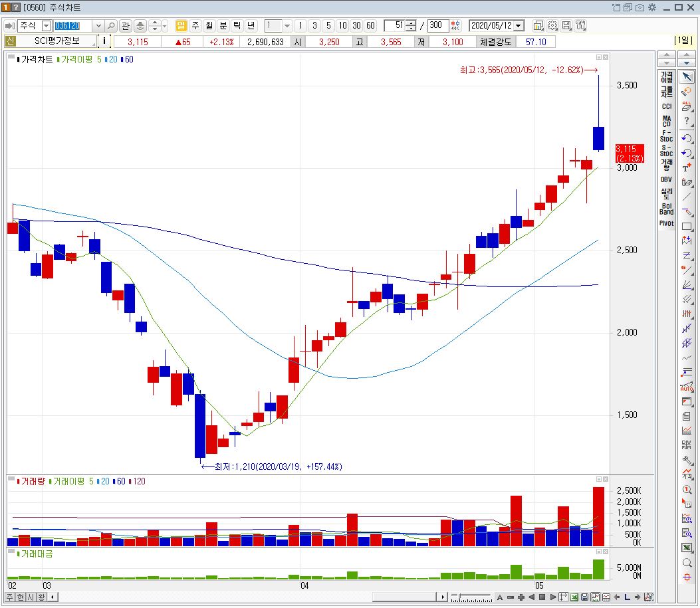700x608 pixels.
Task: Click the stepper arrows beside the 51 count
Action: tap(411, 26)
